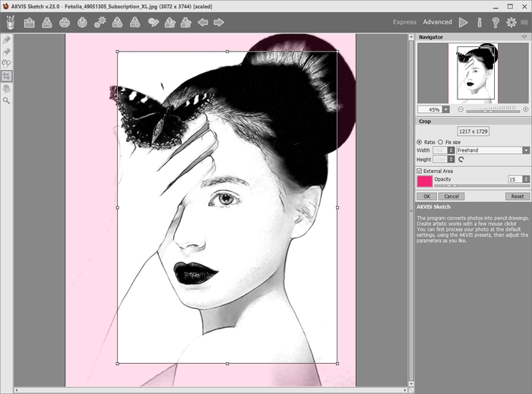The height and width of the screenshot is (394, 532).
Task: Switch to Advanced mode
Action: coord(437,22)
